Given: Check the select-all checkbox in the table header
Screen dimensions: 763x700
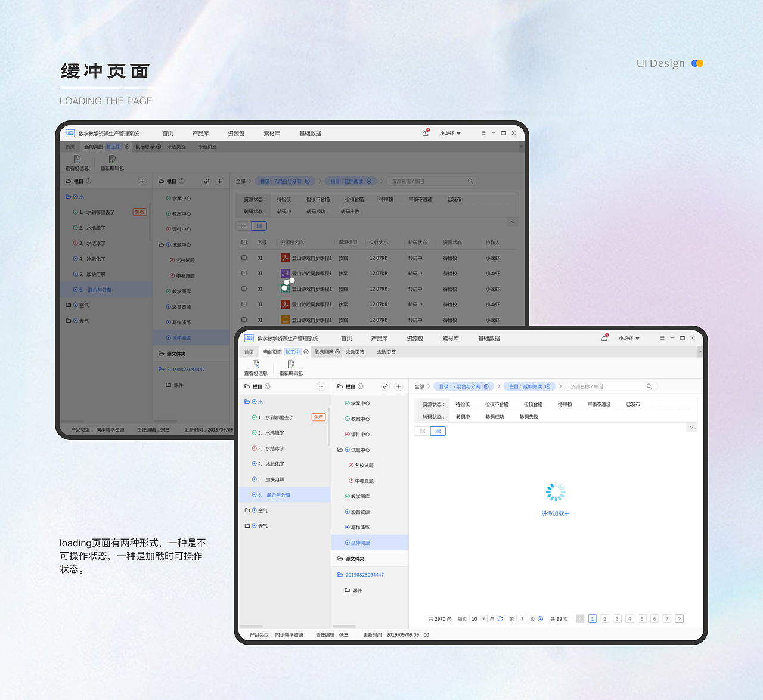Looking at the screenshot, I should (244, 242).
